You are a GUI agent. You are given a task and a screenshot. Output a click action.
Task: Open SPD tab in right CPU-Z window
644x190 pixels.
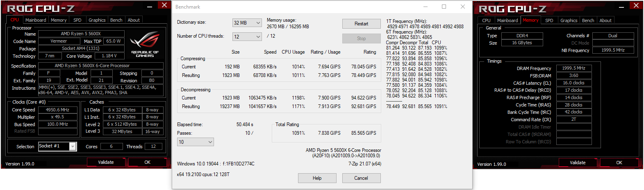pyautogui.click(x=549, y=20)
